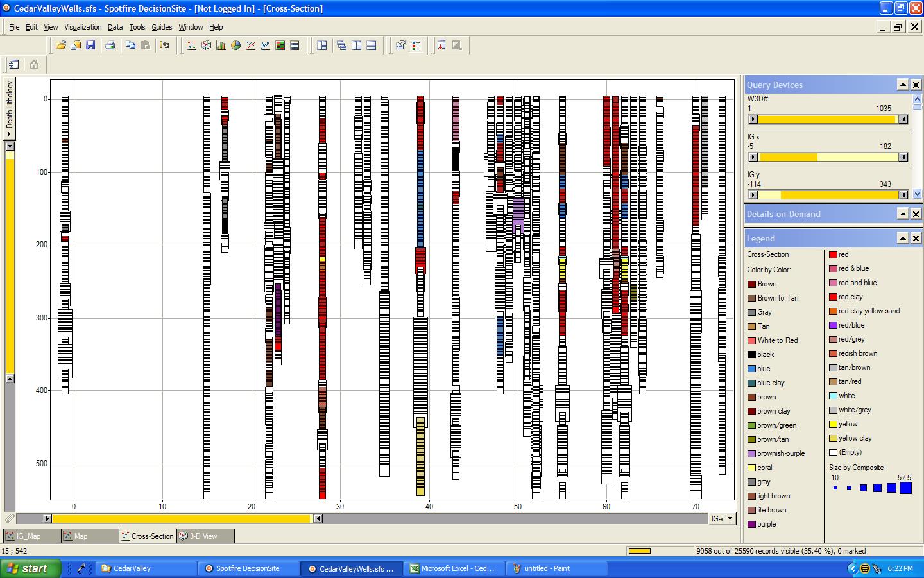Click the Copy toolbar icon
The image size is (924, 578).
coord(130,46)
